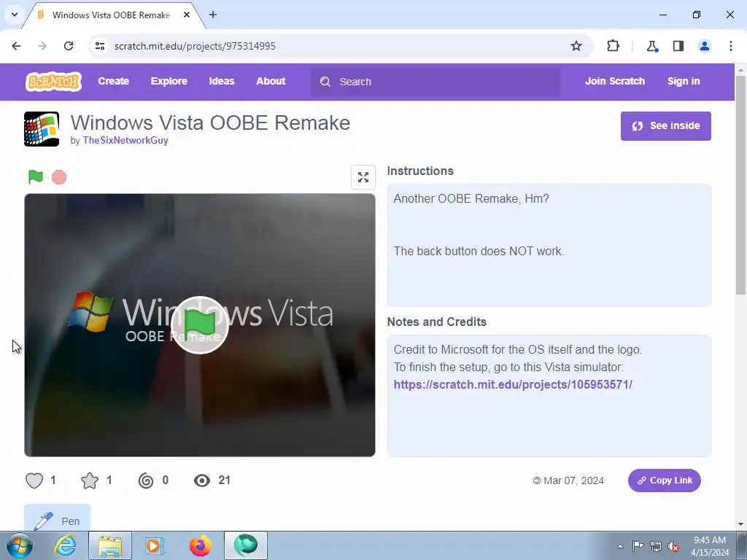Open the Explore menu item

[x=169, y=82]
